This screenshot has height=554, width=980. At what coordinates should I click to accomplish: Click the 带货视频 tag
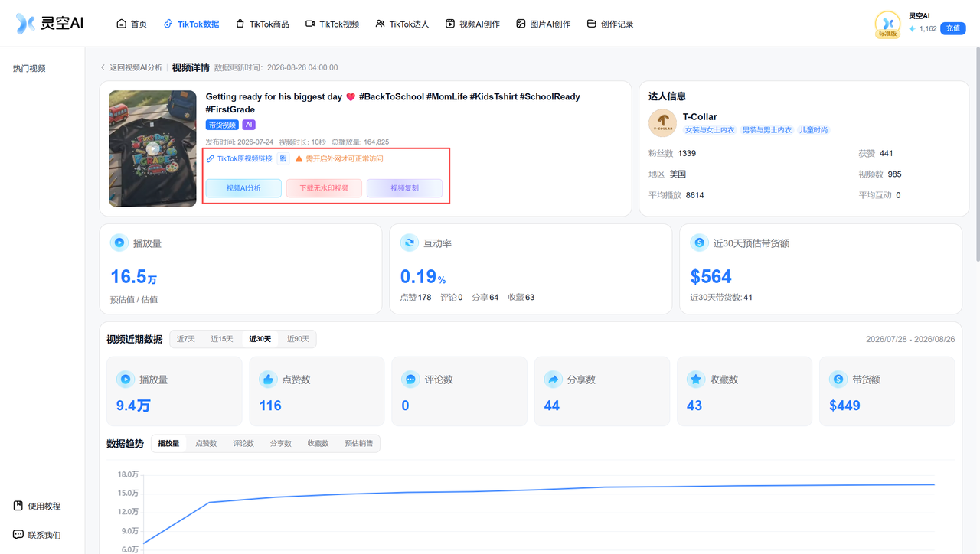[x=222, y=125]
